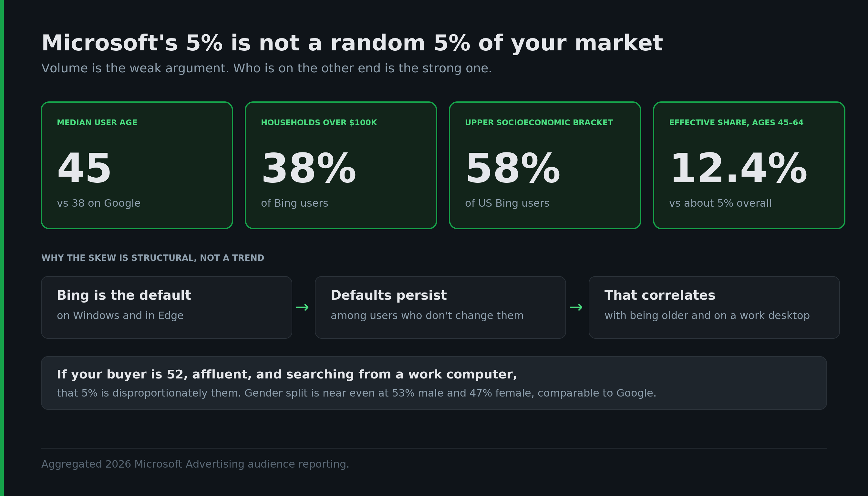The height and width of the screenshot is (496, 868).
Task: Click the arrow after Bing is the default
Action: (x=302, y=308)
